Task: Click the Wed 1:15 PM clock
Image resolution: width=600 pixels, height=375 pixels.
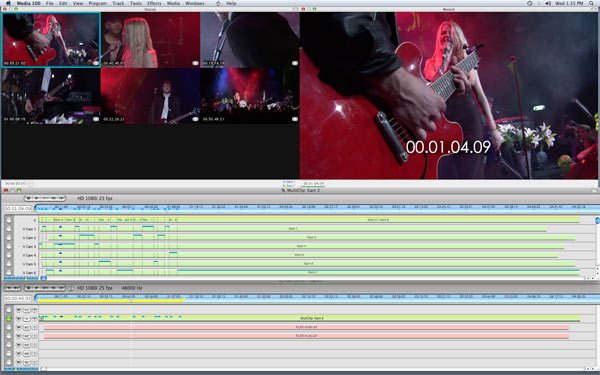Action: click(569, 3)
